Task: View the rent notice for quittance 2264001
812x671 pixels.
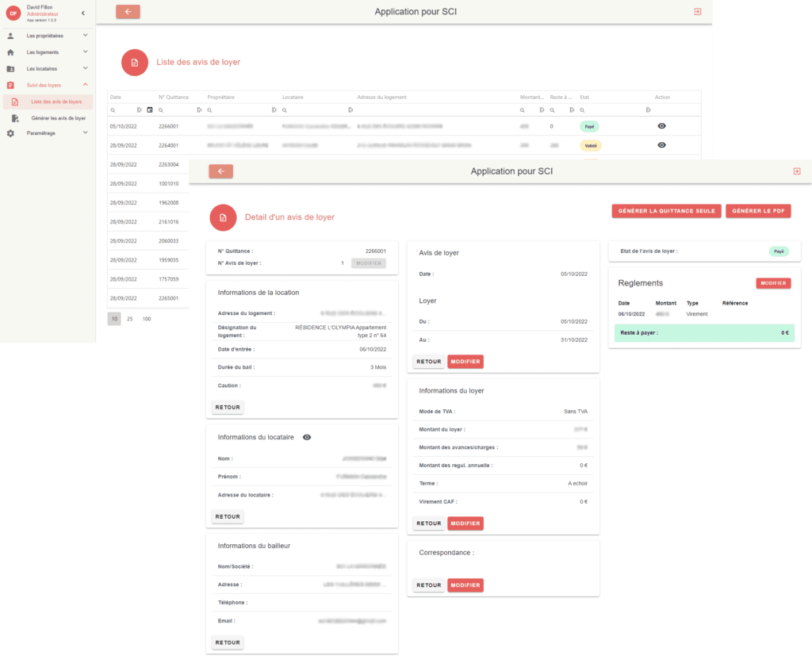Action: (x=661, y=145)
